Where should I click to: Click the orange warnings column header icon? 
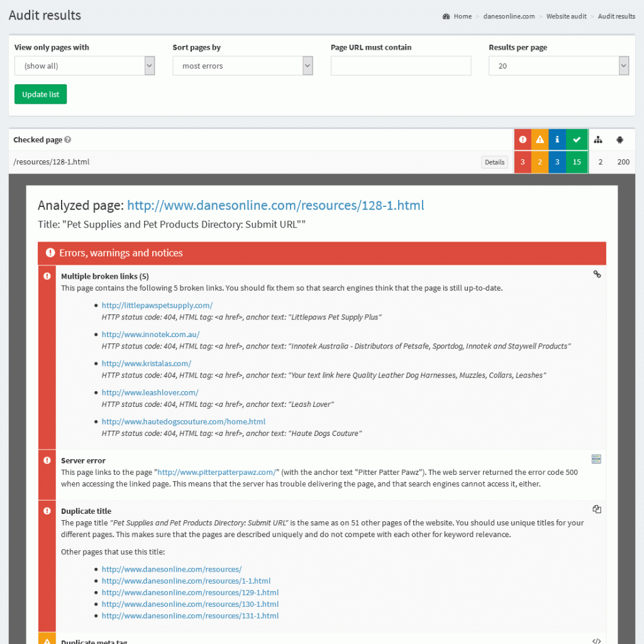(540, 140)
